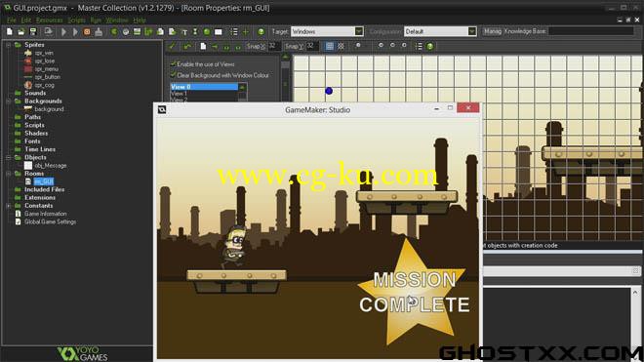Click the views list scrollbar up arrow

[242, 87]
